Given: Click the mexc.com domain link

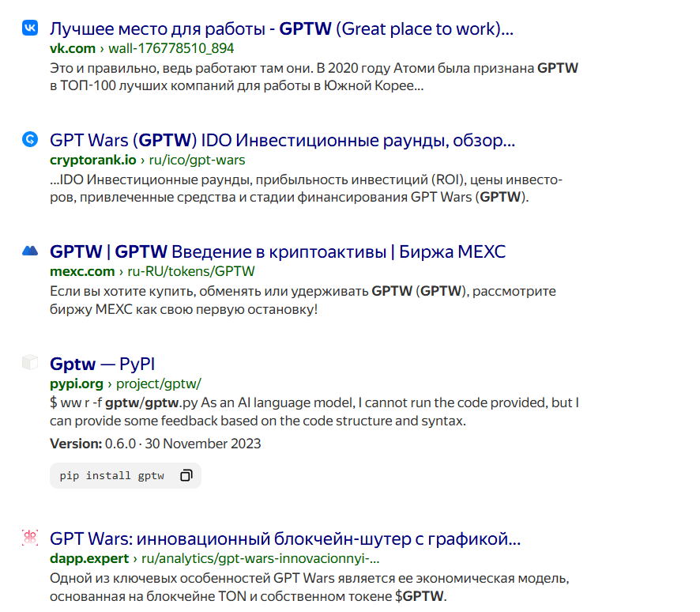Looking at the screenshot, I should (x=82, y=271).
